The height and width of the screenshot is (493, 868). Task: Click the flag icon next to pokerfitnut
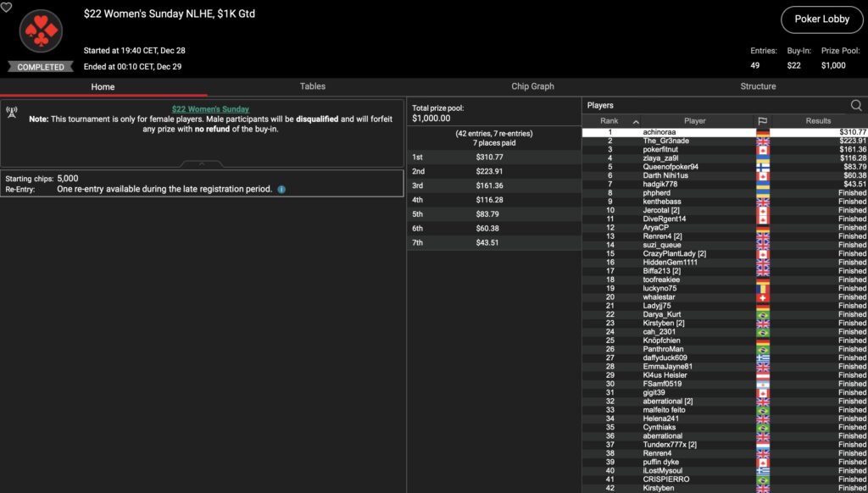[x=762, y=149]
